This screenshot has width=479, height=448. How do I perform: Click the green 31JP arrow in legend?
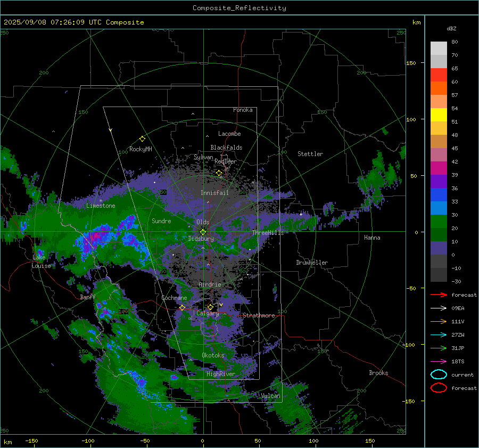(439, 348)
